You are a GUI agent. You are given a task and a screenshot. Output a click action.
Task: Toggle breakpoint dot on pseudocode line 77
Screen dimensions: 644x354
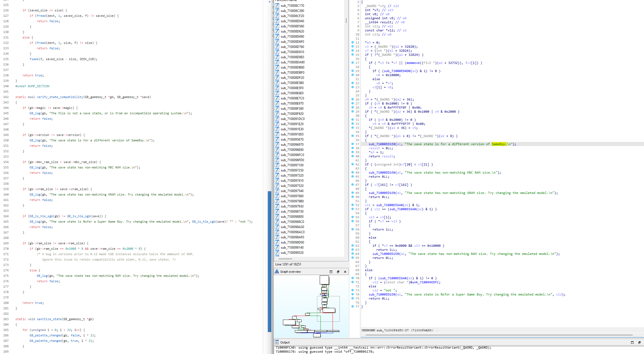coord(352,306)
